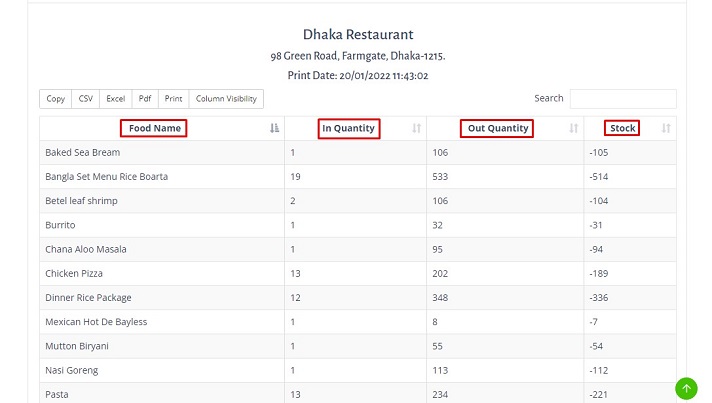Image resolution: width=712 pixels, height=403 pixels.
Task: Click the Mutton Biryani food name cell
Action: [77, 346]
